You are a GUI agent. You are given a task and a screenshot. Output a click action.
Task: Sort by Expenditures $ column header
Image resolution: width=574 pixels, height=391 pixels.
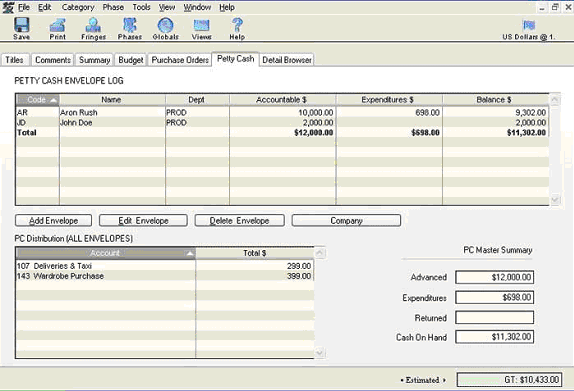click(388, 100)
